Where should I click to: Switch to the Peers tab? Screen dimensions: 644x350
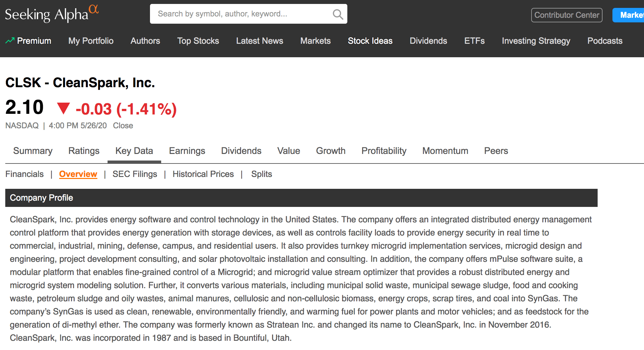coord(496,151)
